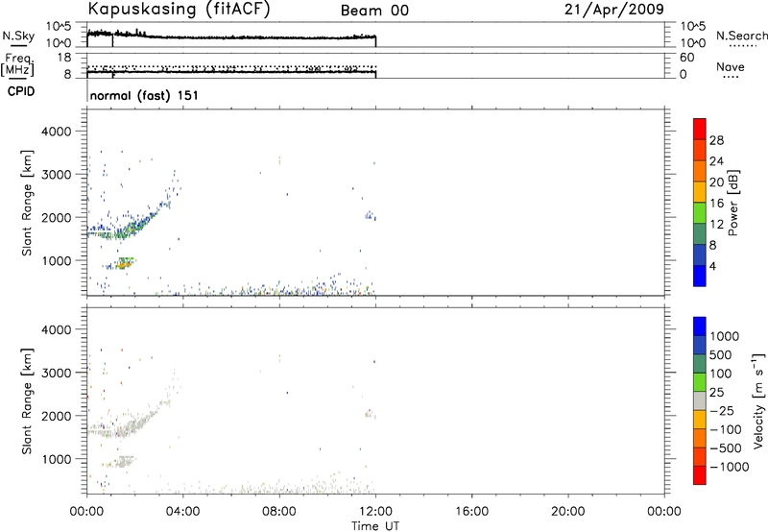Click the red top segment of Power colorbar
This screenshot has height=532, width=768.
click(x=700, y=130)
